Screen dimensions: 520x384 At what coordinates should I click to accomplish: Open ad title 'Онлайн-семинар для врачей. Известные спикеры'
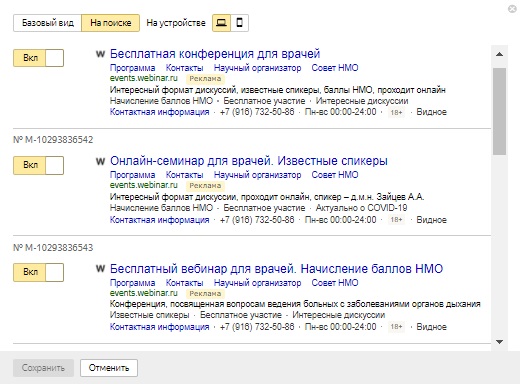pos(249,161)
